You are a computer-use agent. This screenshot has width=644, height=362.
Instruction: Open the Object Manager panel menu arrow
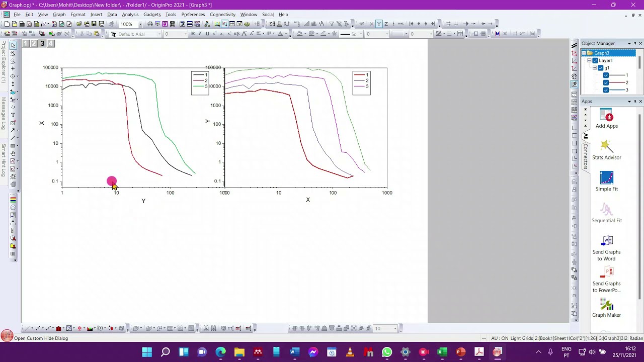coord(629,44)
